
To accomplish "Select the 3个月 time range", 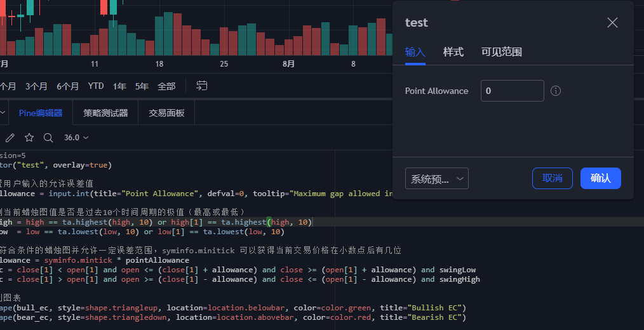I will coord(36,86).
